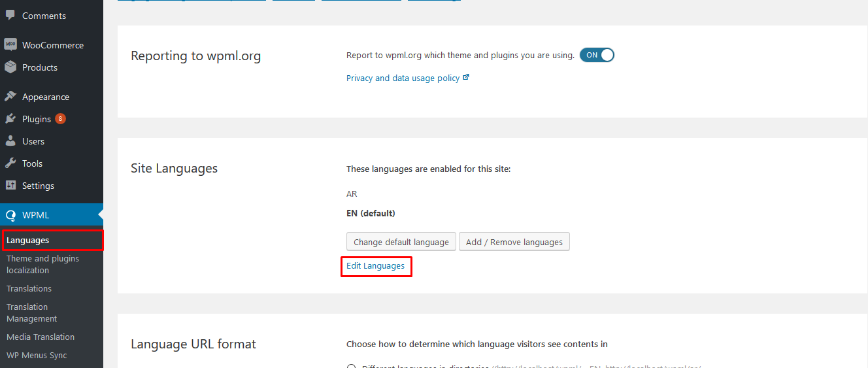
Task: Click the Plugins plug icon
Action: pos(10,119)
